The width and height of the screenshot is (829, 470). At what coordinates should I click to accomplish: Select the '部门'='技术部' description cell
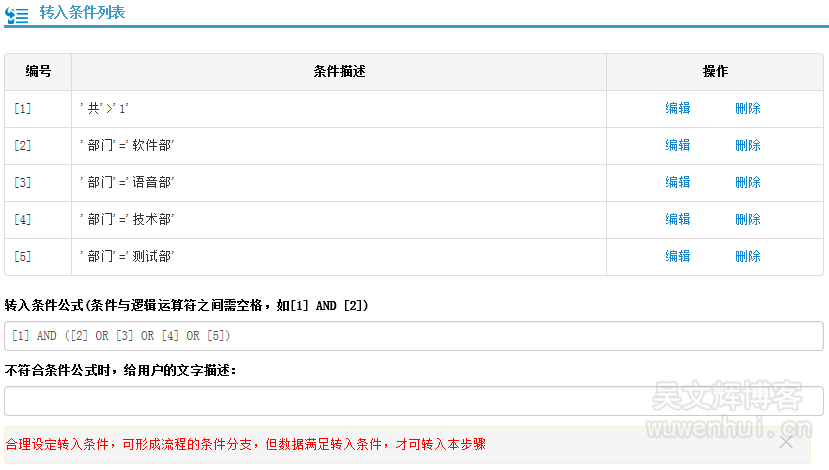click(126, 219)
